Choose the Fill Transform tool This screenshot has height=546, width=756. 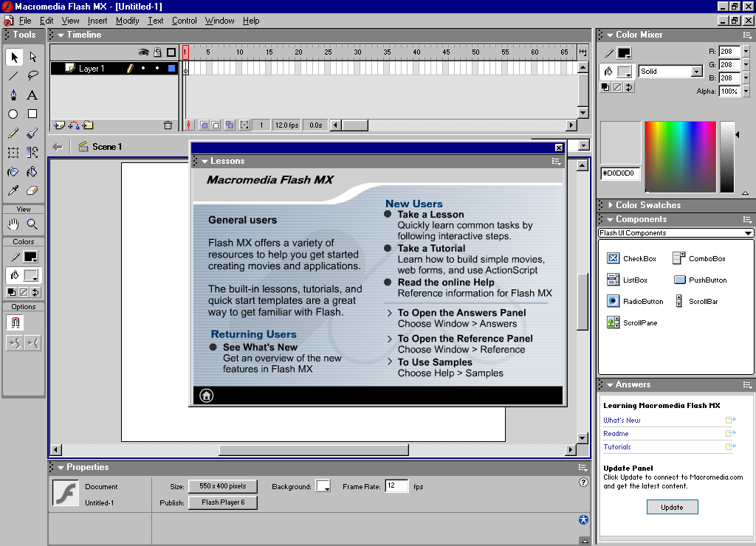coord(32,152)
